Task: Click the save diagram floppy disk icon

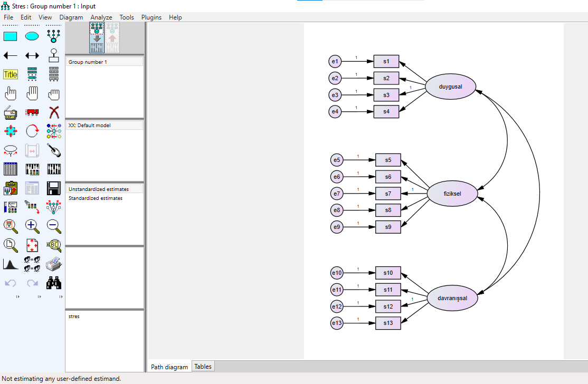Action: coord(54,188)
